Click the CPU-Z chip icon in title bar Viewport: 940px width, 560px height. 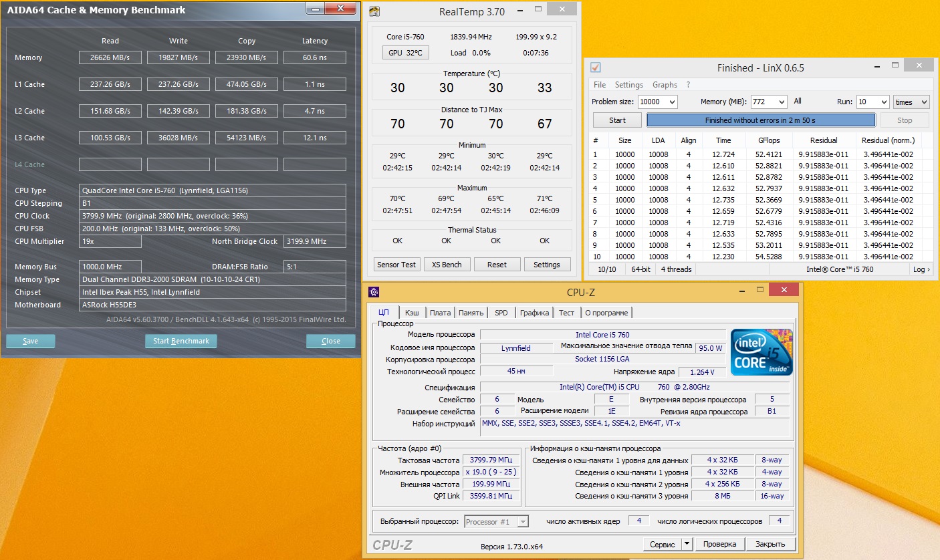(374, 291)
